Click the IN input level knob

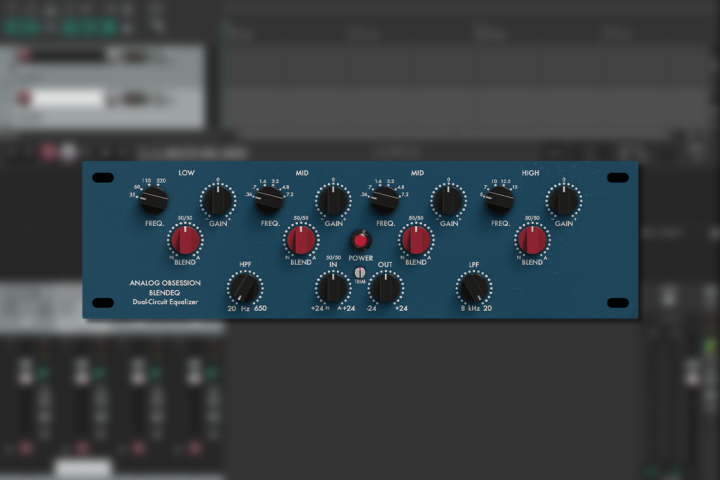333,288
